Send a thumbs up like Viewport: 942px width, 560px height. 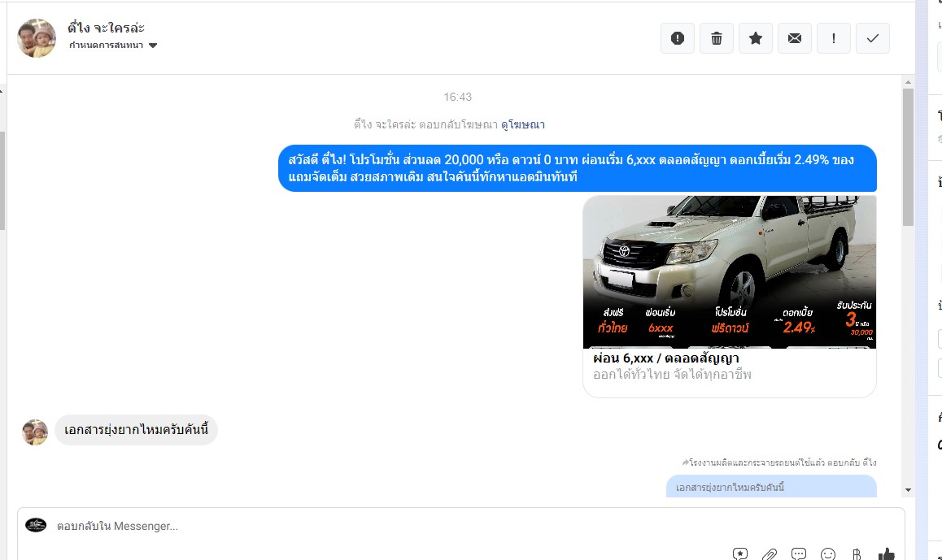click(x=887, y=554)
